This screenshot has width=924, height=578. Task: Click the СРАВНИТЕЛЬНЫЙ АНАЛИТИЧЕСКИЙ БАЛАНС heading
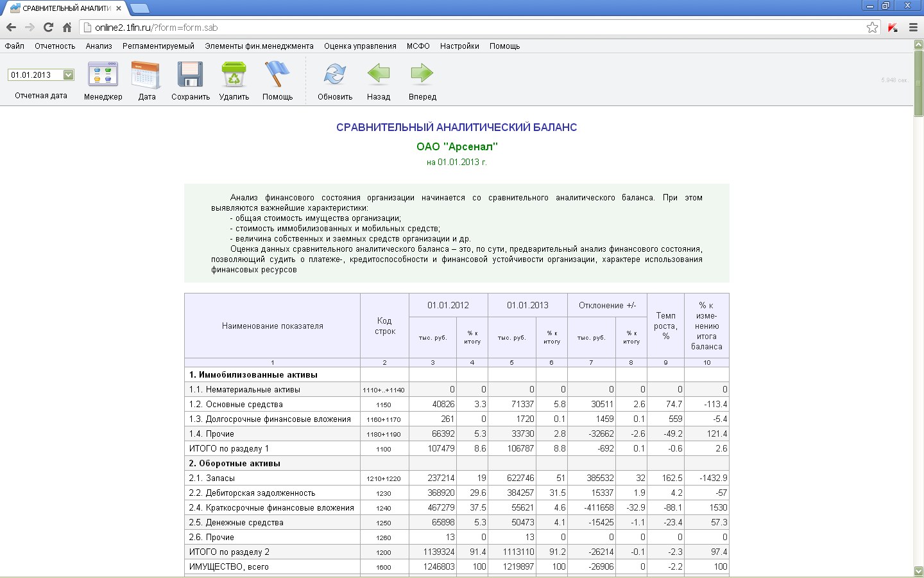(x=457, y=127)
